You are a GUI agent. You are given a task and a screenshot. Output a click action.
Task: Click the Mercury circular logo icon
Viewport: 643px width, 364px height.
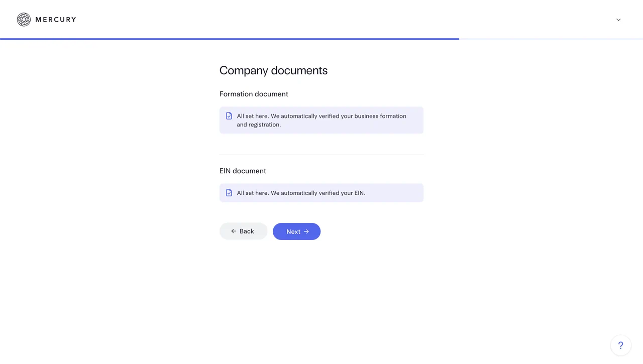pos(24,20)
